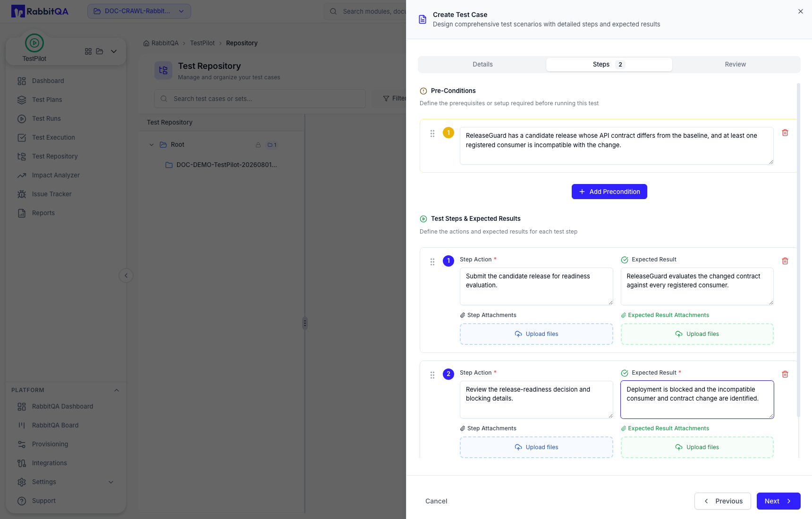
Task: Collapse the left sidebar with arrow button
Action: tap(126, 276)
